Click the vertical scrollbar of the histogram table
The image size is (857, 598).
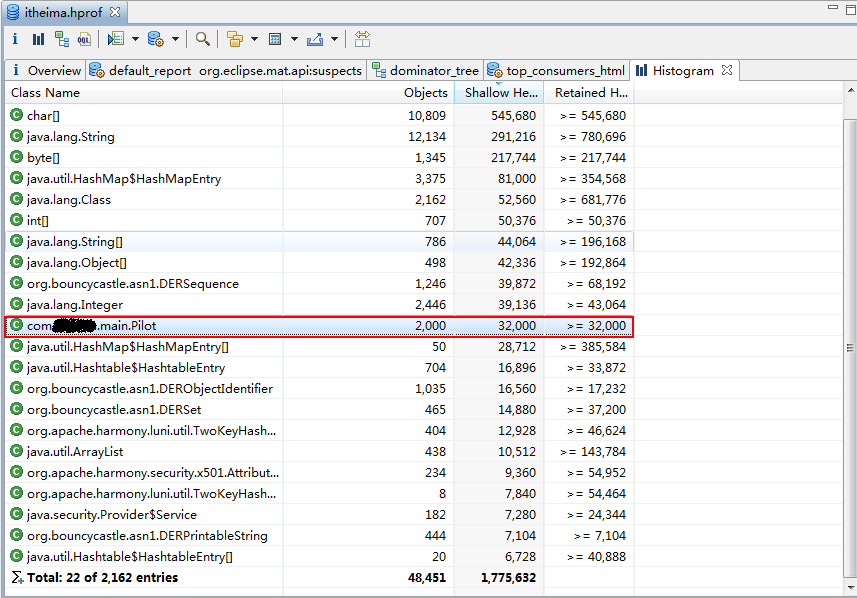850,348
